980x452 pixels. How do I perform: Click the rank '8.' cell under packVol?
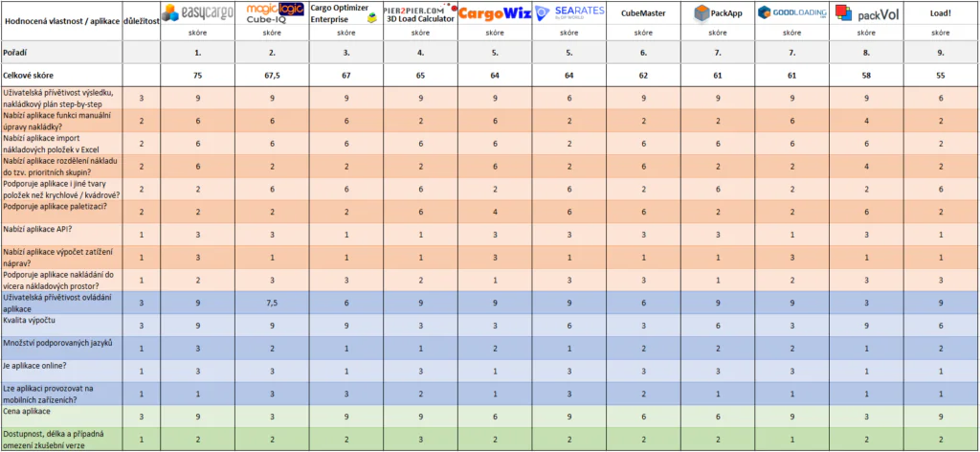coord(866,53)
